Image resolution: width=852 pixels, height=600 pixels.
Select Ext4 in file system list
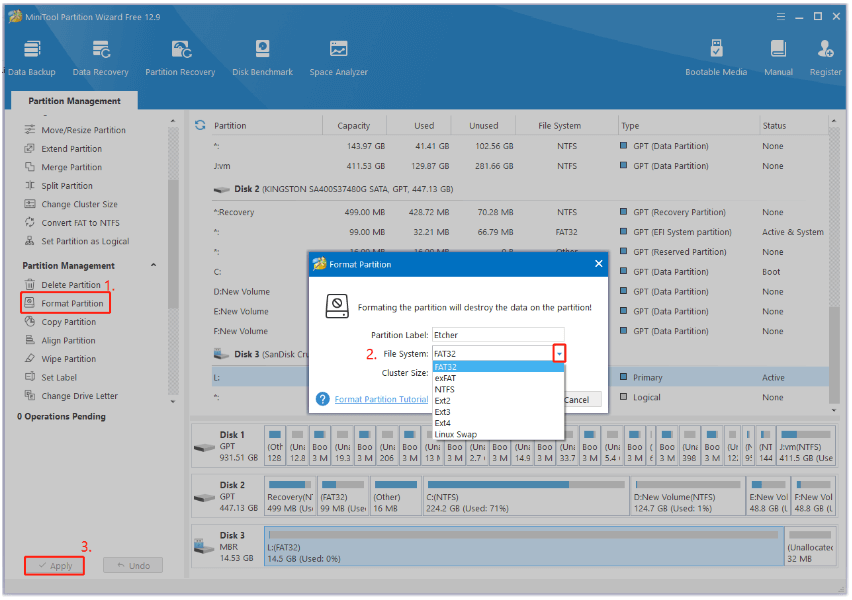coord(498,423)
